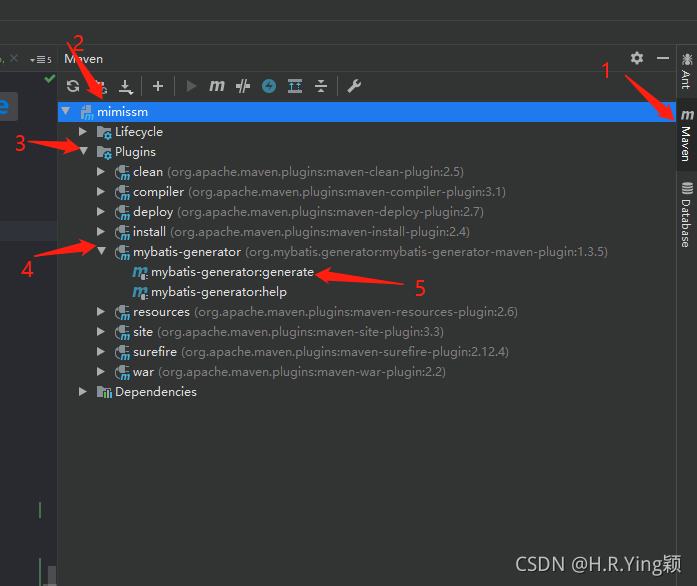Click the compiler plugin icon

coord(122,192)
